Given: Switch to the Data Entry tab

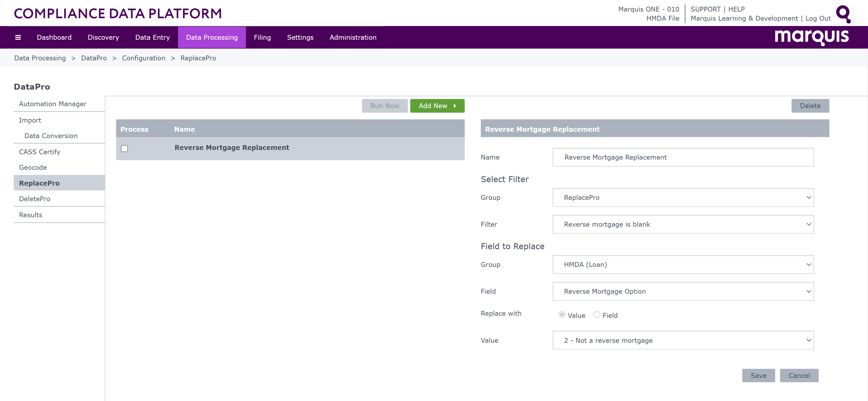Looking at the screenshot, I should click(x=153, y=37).
